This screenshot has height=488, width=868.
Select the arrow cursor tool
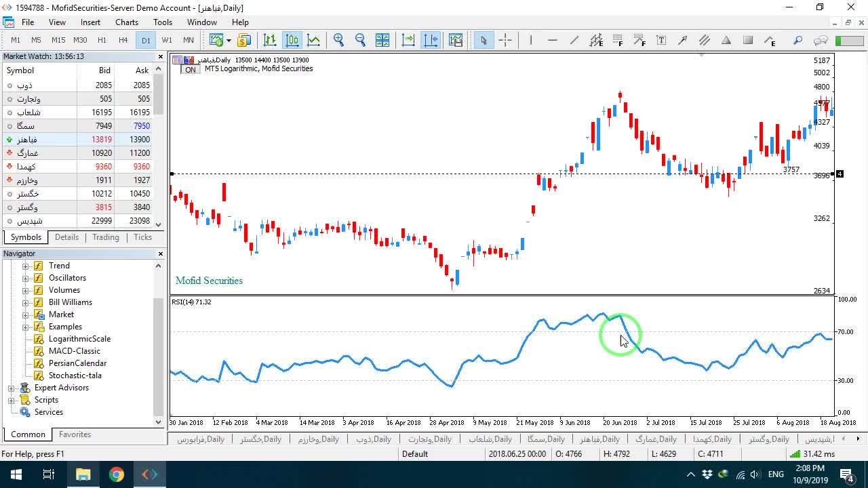[484, 41]
